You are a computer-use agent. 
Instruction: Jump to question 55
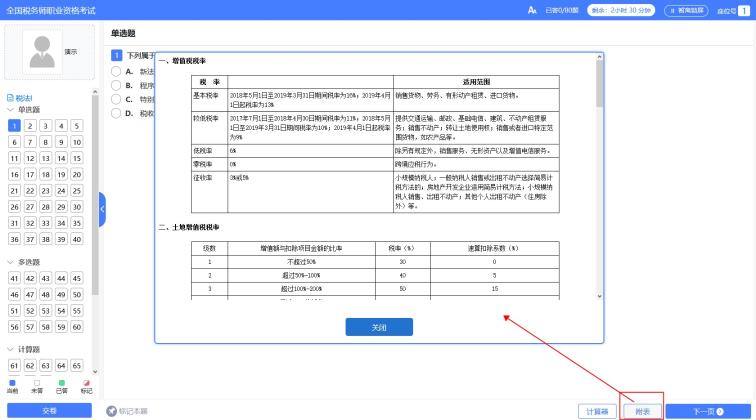(77, 311)
